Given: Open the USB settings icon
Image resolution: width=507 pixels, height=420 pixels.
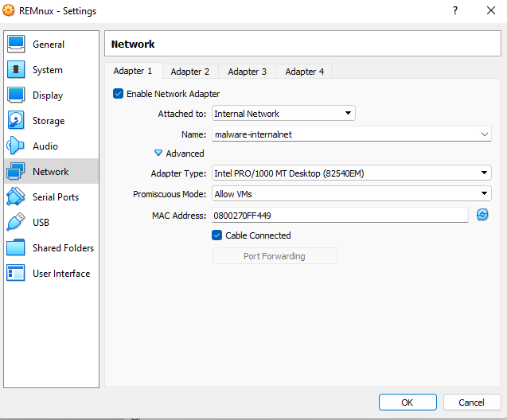Looking at the screenshot, I should point(16,223).
